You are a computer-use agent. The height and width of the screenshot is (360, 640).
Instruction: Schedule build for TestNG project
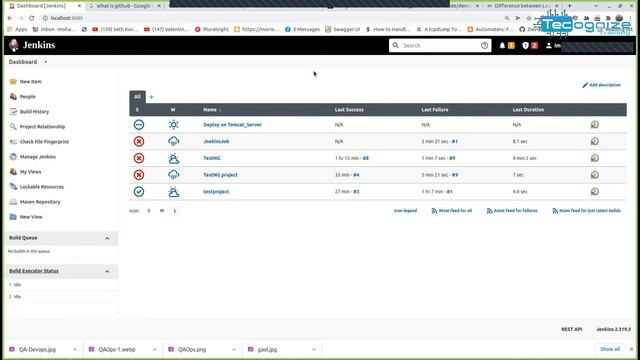point(594,175)
